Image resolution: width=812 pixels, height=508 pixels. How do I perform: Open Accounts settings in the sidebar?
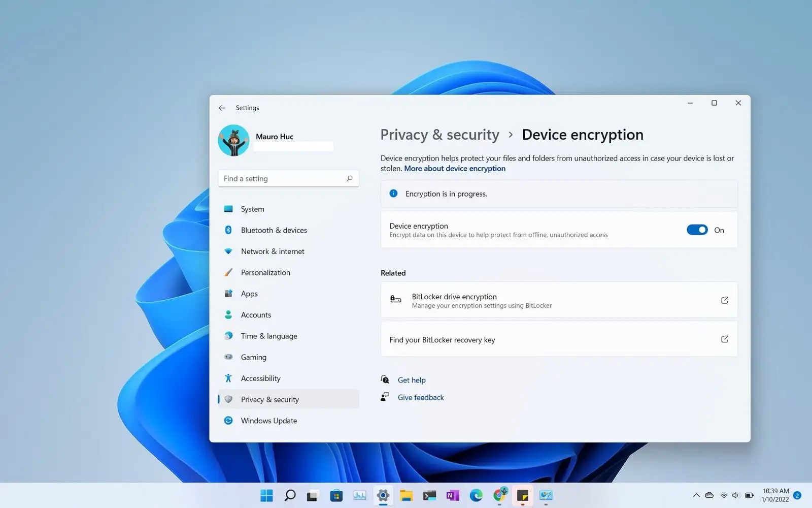pos(255,314)
